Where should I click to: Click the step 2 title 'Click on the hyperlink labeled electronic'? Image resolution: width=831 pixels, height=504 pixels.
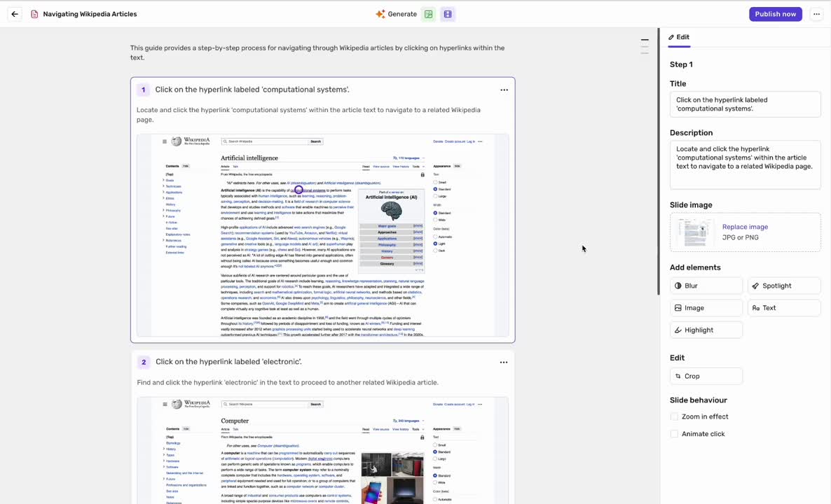[228, 362]
